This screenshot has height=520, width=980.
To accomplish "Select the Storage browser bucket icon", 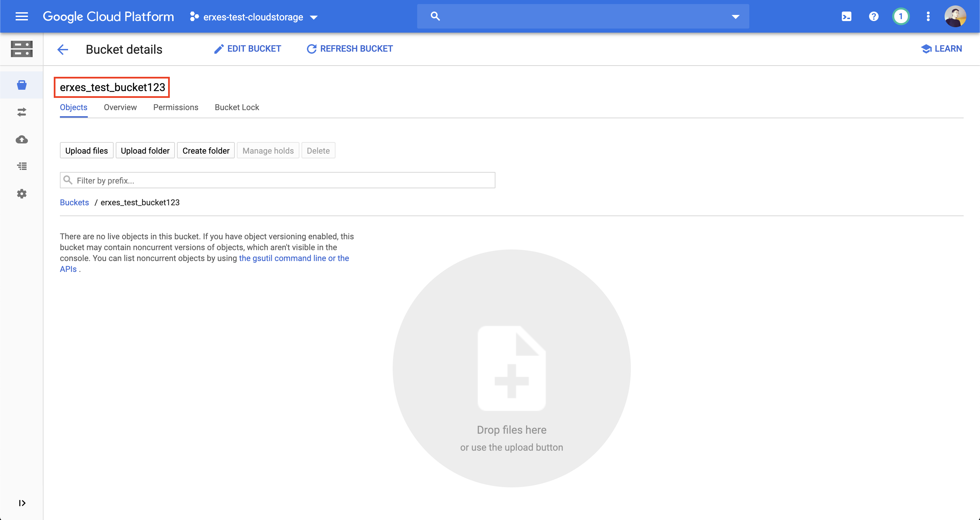I will 22,85.
